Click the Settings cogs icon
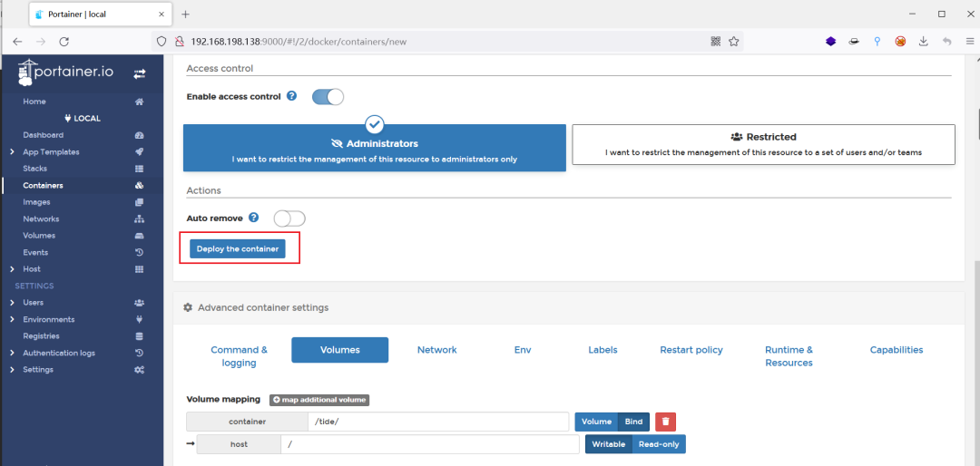This screenshot has height=466, width=980. coord(140,370)
